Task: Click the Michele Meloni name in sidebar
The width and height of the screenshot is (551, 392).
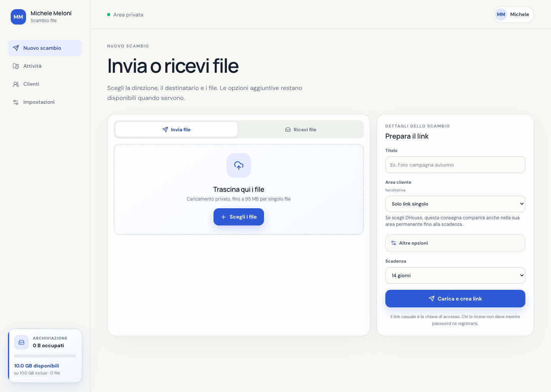Action: 51,13
